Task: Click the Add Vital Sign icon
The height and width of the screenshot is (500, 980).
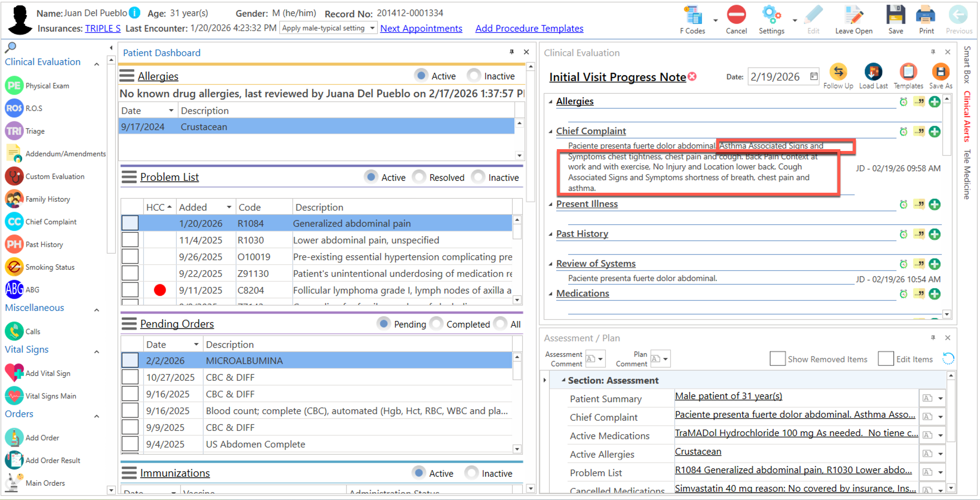Action: tap(14, 373)
